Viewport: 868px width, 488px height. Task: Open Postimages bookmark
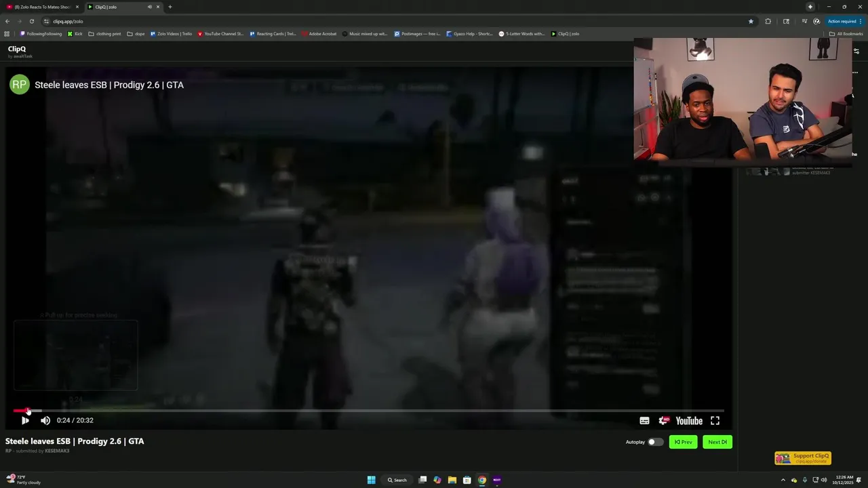tap(417, 34)
